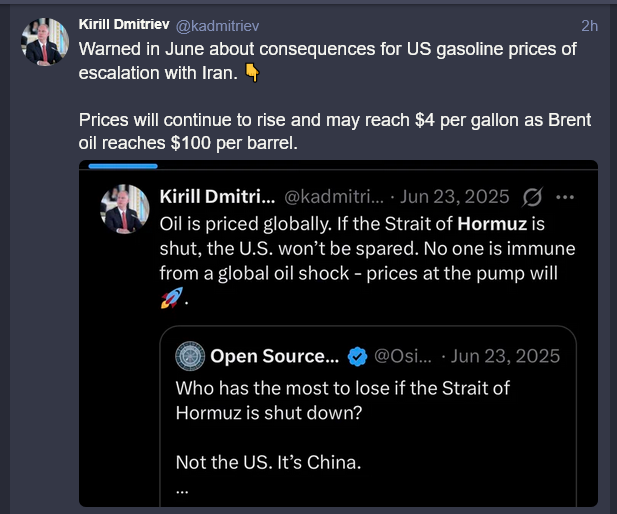The image size is (617, 514).
Task: Click Kirill Dmitriev's profile avatar at top
Action: pyautogui.click(x=45, y=42)
